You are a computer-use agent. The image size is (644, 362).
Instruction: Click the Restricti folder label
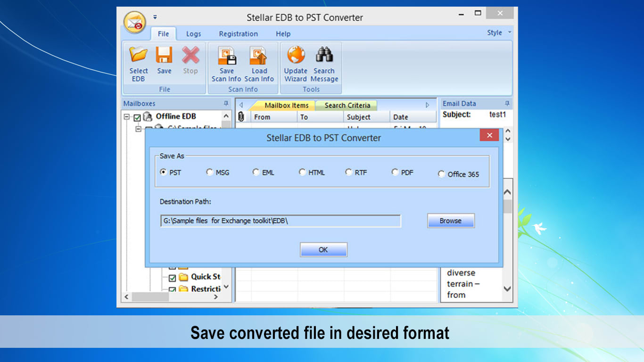tap(206, 289)
